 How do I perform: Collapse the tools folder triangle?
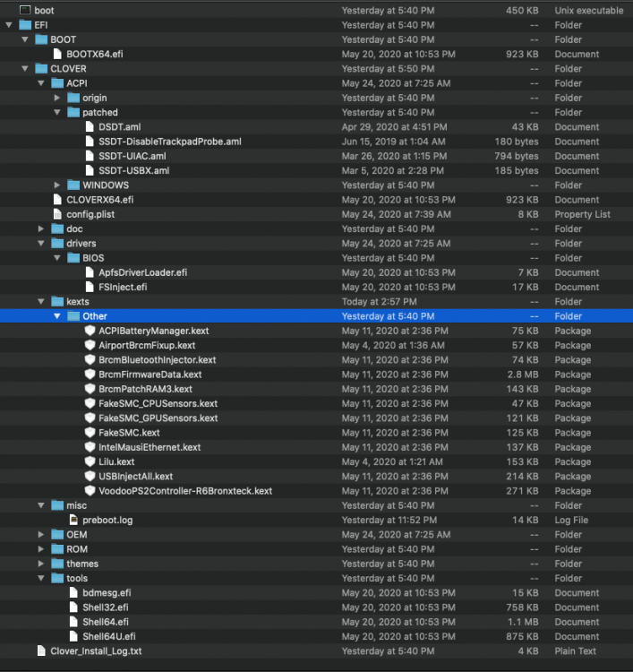point(41,579)
